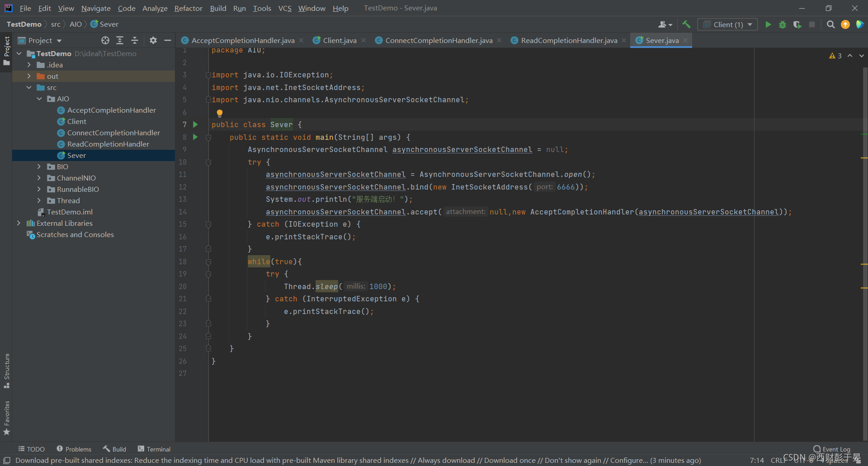Click run gutter arrow at line 7
This screenshot has height=466, width=868.
pos(195,124)
